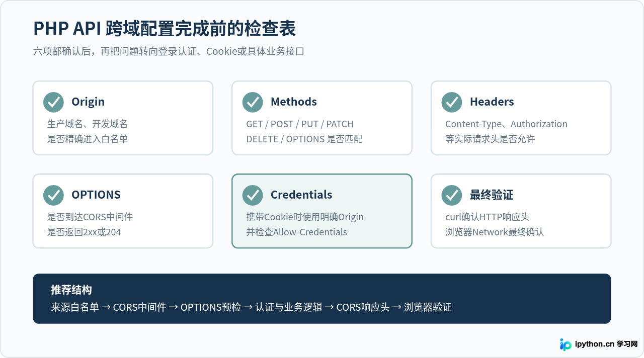Select the OPTIONS card heading
Image resolution: width=644 pixels, height=358 pixels.
point(96,195)
